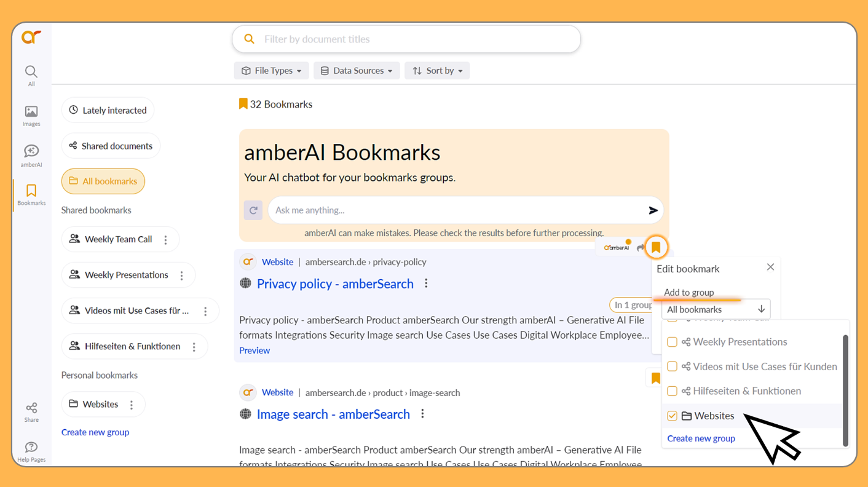Click the highlighted bookmark icon for Privacy policy
The image size is (868, 487).
[656, 247]
